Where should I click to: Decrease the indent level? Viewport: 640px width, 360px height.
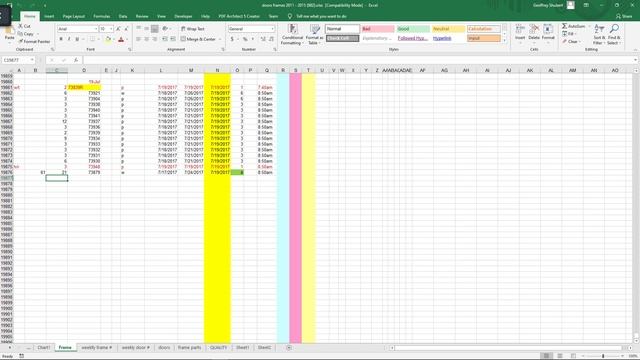[164, 39]
